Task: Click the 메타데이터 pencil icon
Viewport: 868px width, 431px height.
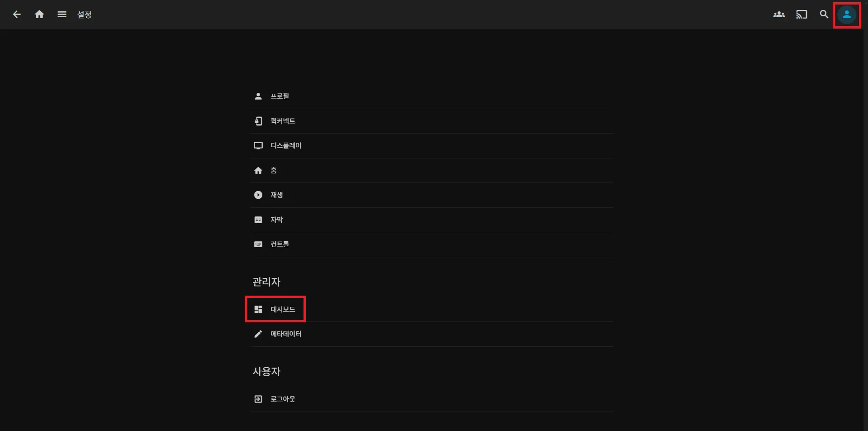Action: (258, 334)
